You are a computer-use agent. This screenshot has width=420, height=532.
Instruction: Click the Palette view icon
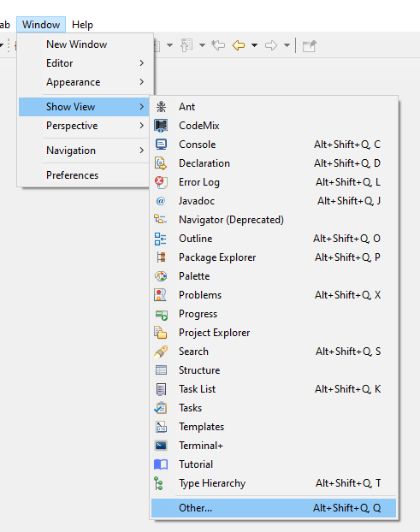(161, 276)
